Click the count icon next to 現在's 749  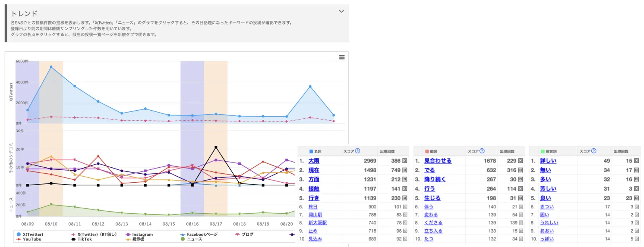click(405, 170)
